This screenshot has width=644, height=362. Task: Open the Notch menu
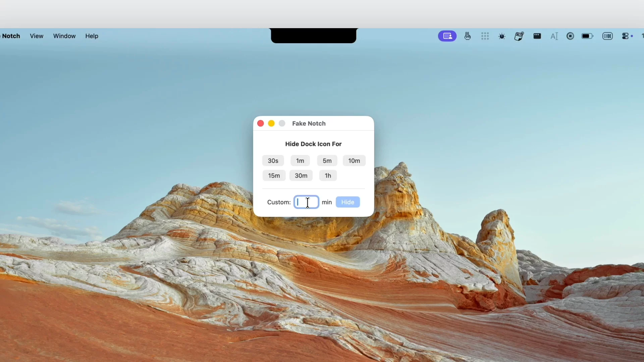pyautogui.click(x=11, y=36)
